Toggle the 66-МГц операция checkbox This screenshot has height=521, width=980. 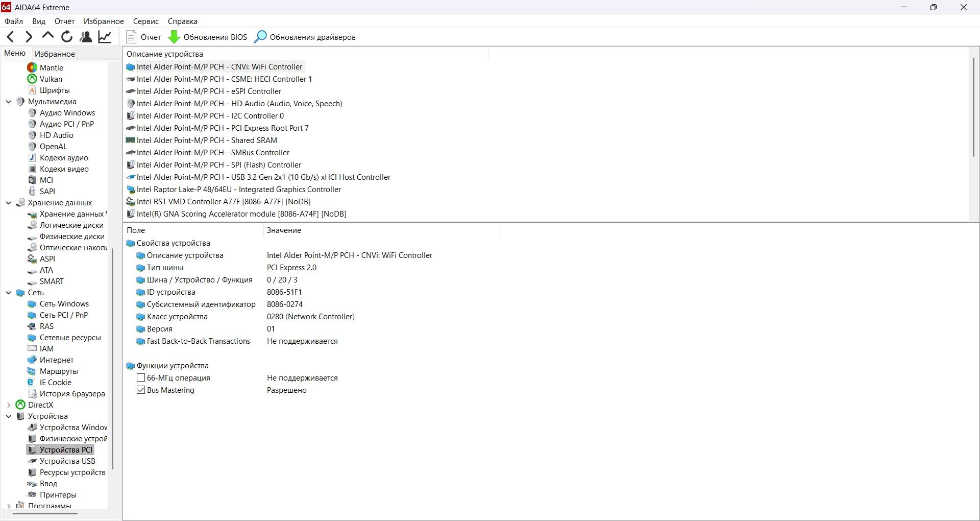point(141,378)
